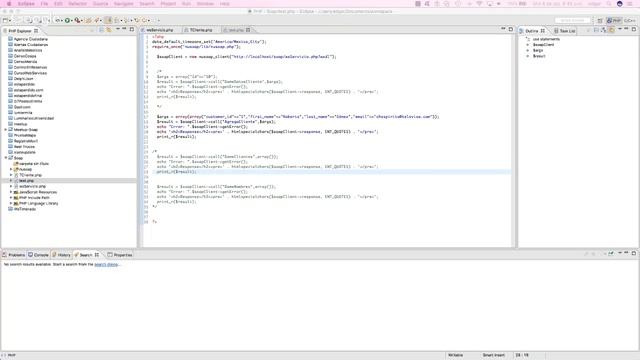The width and height of the screenshot is (640, 360).
Task: Expand the wsServicio.php file node
Action: [11, 186]
